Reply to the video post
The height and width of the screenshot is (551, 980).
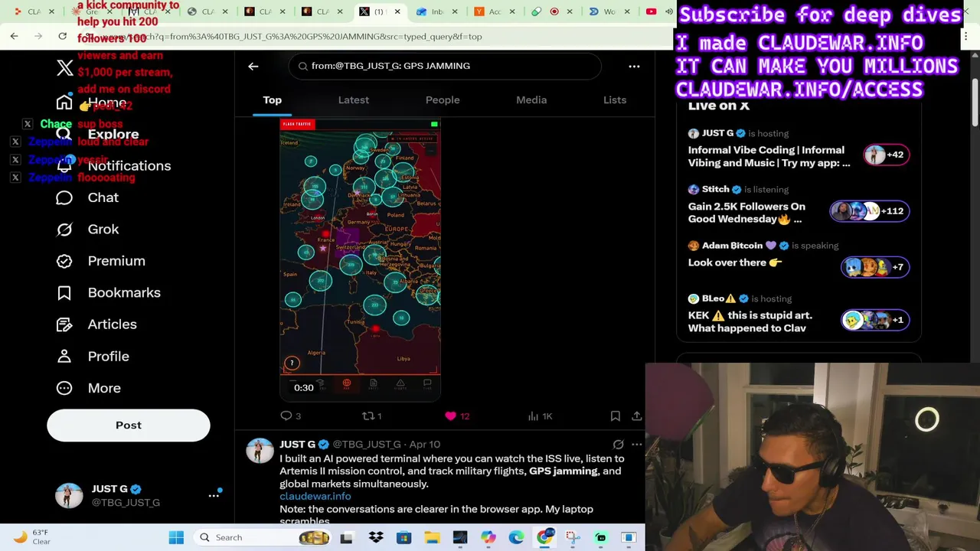(x=291, y=416)
